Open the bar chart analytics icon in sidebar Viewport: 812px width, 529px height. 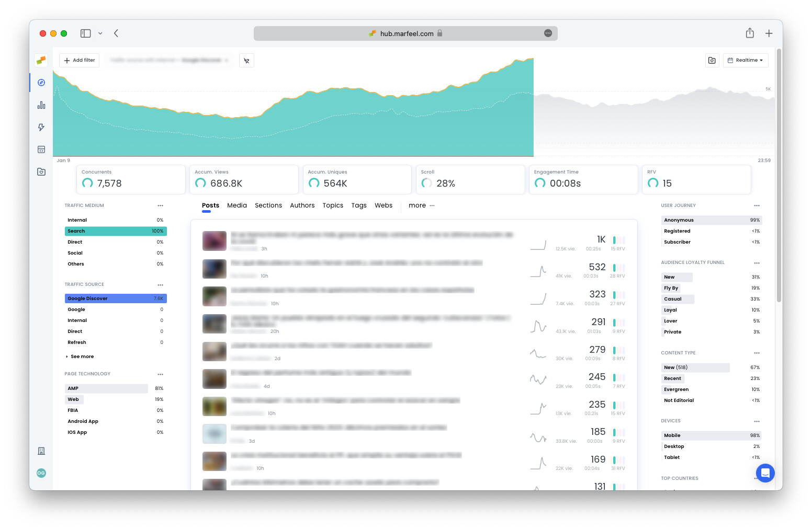[41, 105]
